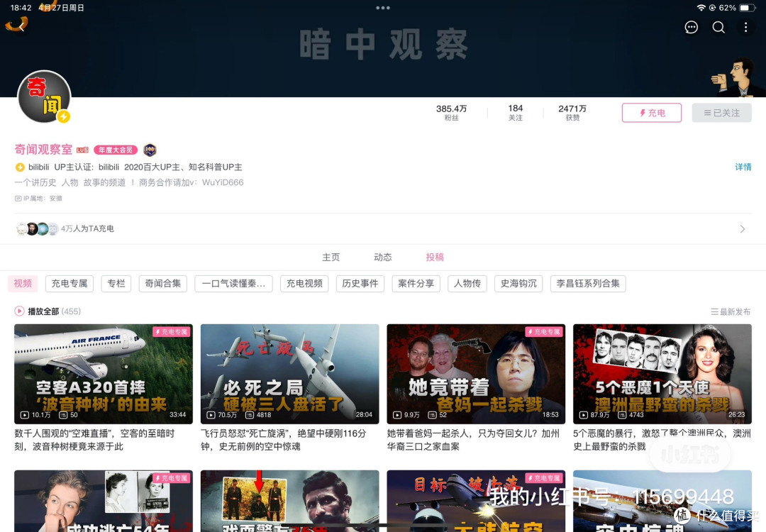Open the 目标 airplane video thumbnail

click(476, 501)
